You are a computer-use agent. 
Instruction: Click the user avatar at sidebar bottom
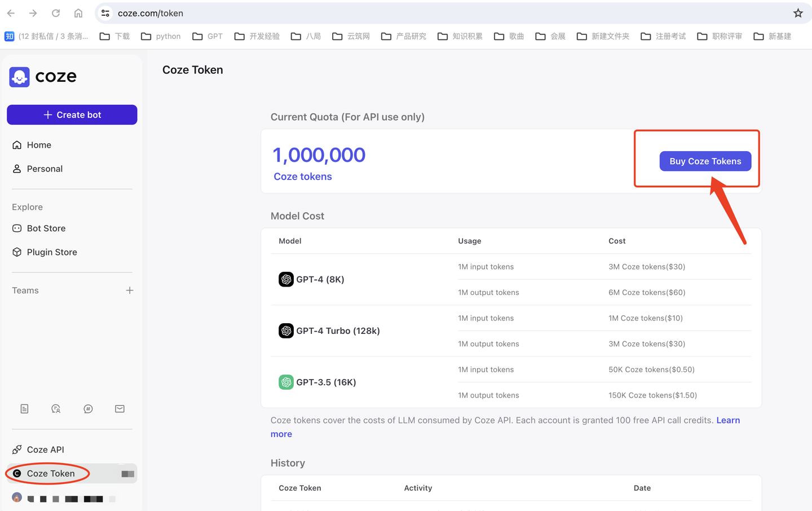click(x=17, y=497)
